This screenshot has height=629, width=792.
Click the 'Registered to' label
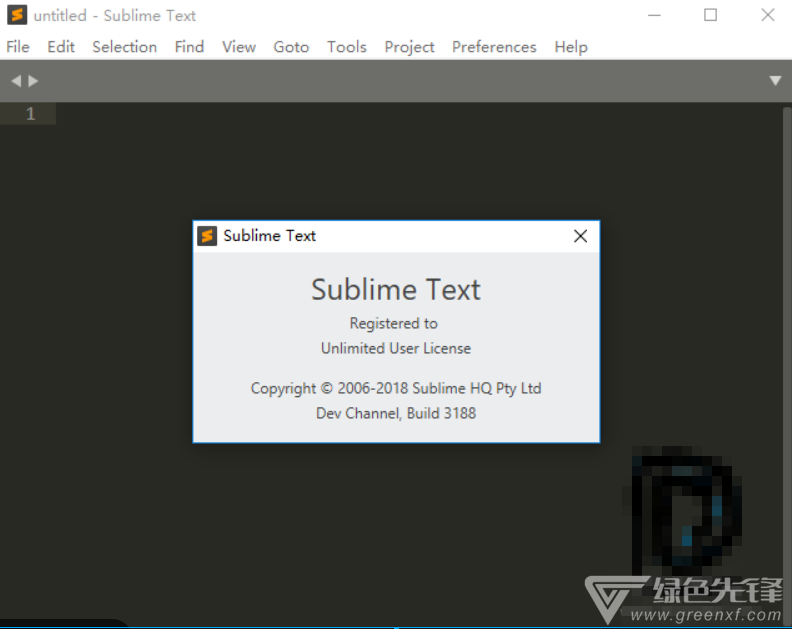[x=394, y=323]
